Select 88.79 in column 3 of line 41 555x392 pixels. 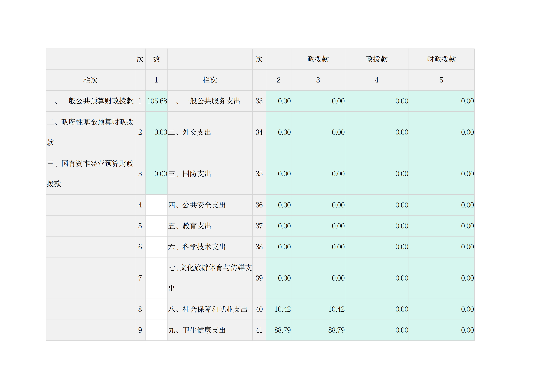pos(318,330)
